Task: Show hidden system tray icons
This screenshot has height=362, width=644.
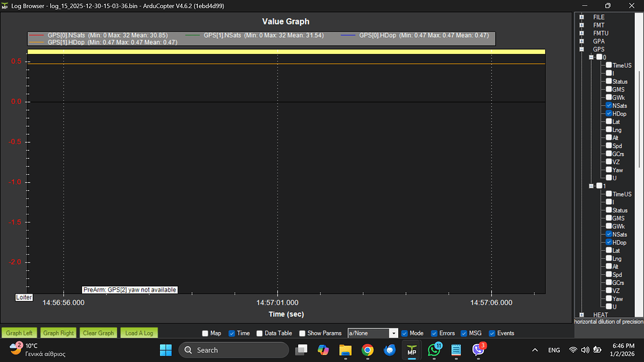Action: tap(534, 350)
